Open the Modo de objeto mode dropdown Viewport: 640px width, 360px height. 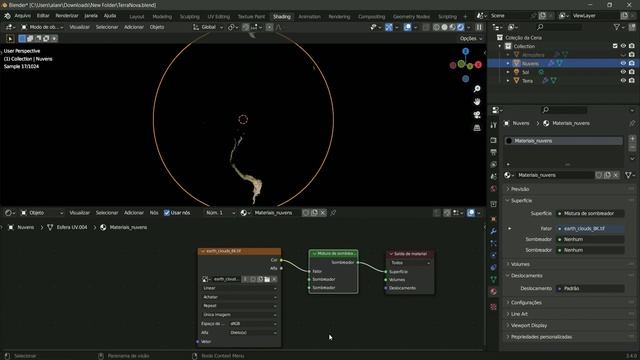[42, 27]
